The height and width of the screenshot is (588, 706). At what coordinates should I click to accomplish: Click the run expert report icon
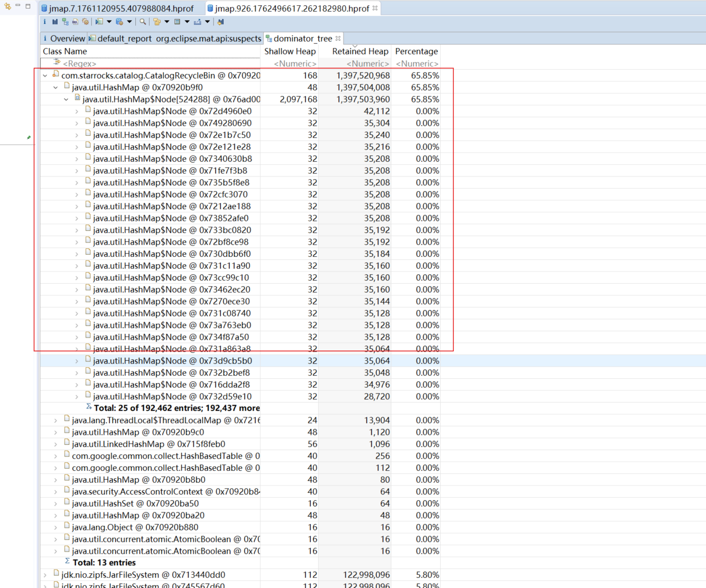point(99,22)
